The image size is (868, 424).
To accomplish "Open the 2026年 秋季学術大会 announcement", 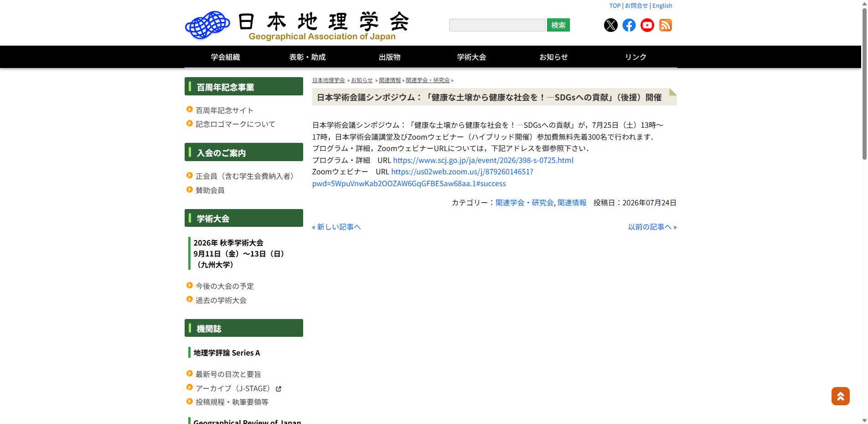I will coord(239,254).
